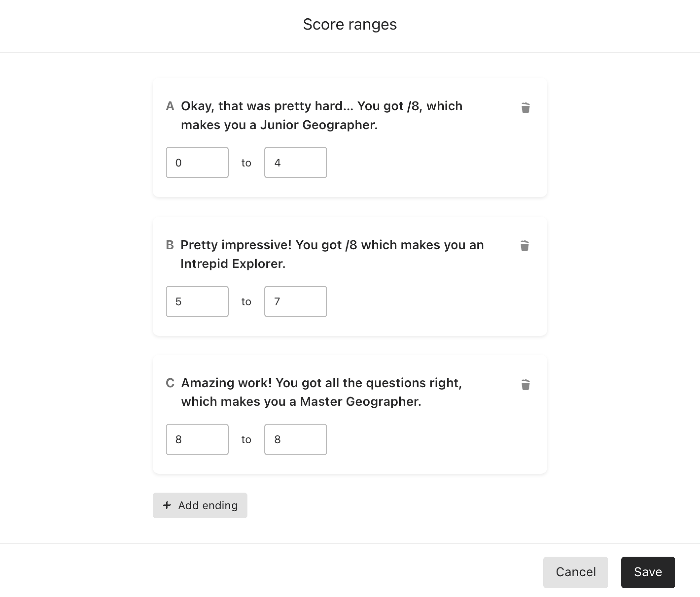Add a new ending
This screenshot has width=700, height=597.
pyautogui.click(x=200, y=505)
